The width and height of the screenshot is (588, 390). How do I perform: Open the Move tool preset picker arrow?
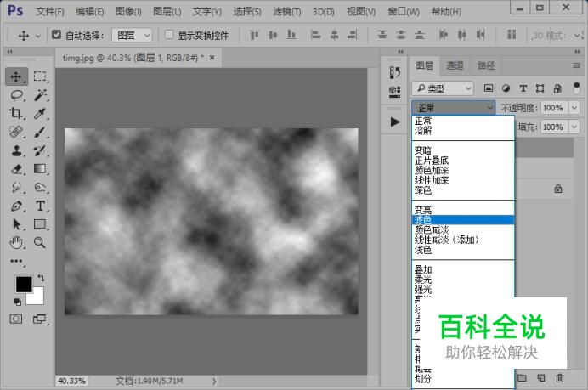click(x=38, y=36)
